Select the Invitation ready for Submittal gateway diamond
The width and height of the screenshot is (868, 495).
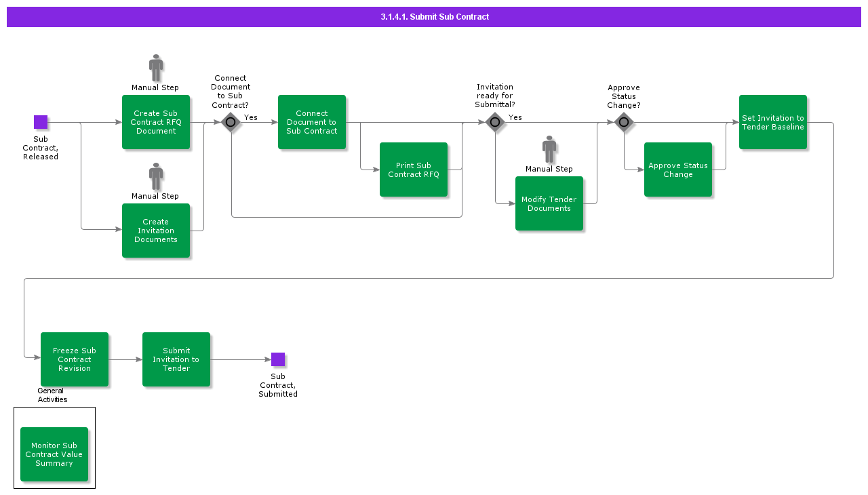coord(495,122)
